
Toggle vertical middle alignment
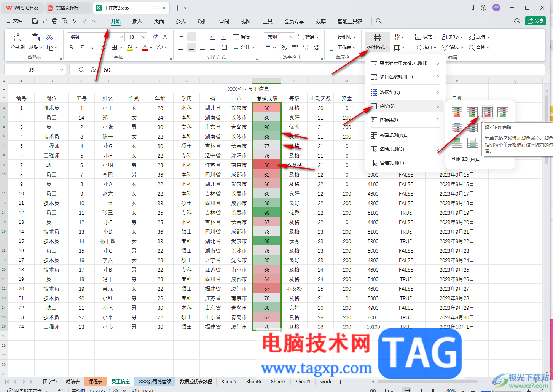coord(191,37)
